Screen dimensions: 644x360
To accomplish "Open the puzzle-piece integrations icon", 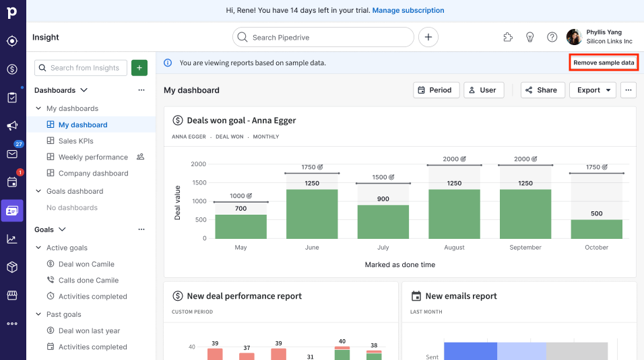I will point(508,38).
